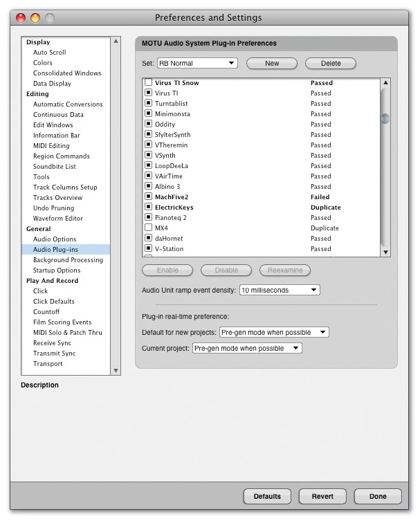Select Region Commands in the list

click(x=62, y=156)
